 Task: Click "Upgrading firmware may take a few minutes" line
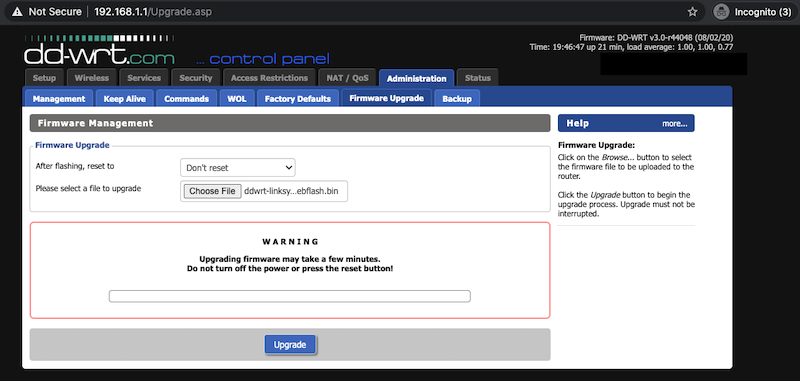tap(290, 259)
